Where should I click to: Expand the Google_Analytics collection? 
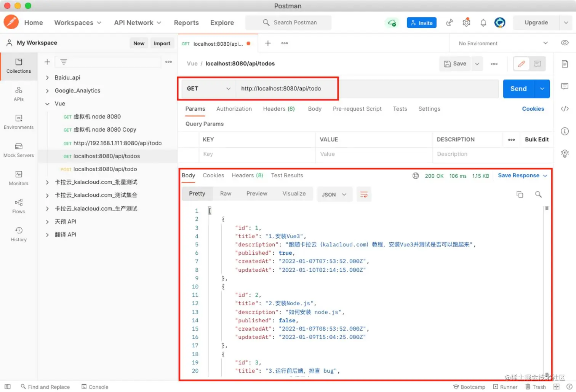click(x=47, y=91)
